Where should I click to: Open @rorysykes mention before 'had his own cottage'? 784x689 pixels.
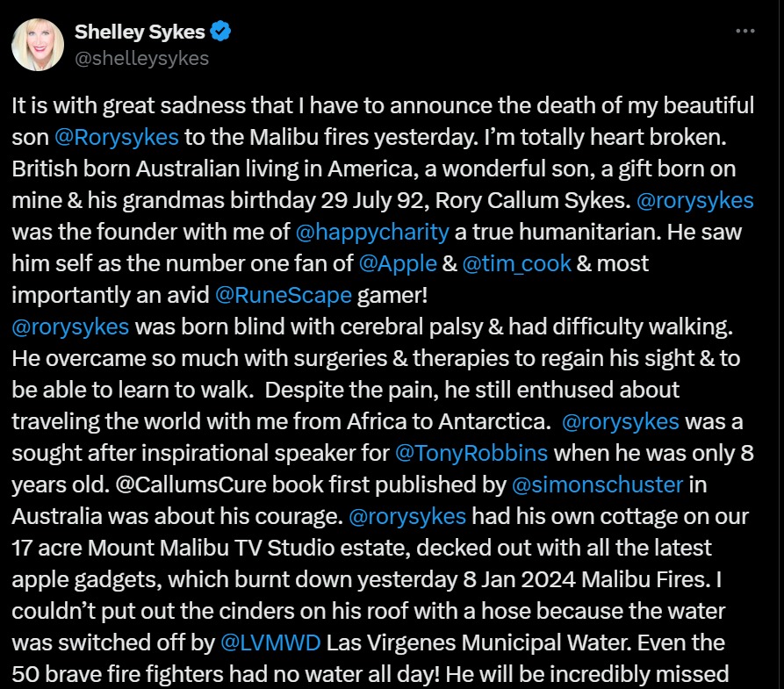click(407, 516)
